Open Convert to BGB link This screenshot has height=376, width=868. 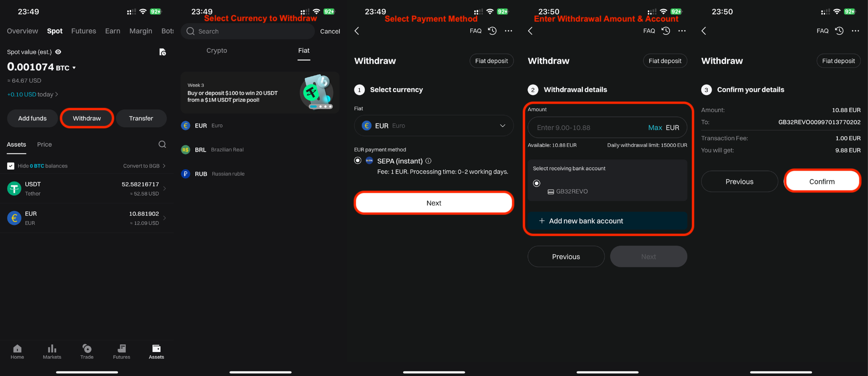point(144,166)
